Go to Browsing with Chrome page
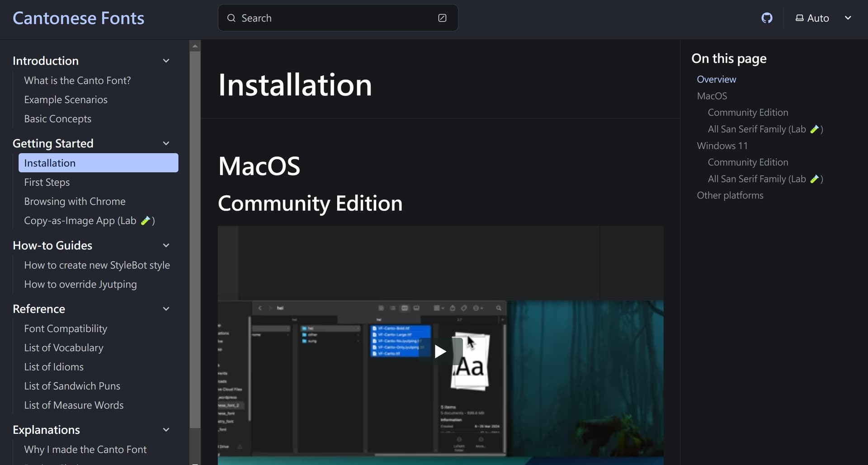The width and height of the screenshot is (868, 465). 75,202
